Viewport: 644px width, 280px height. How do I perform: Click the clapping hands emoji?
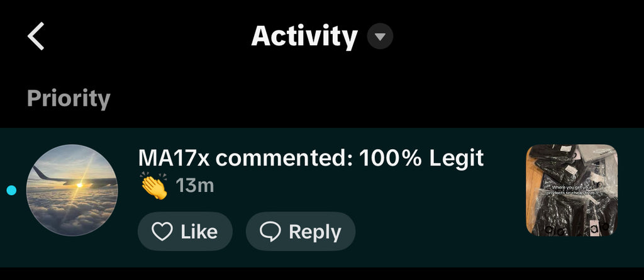pos(154,186)
